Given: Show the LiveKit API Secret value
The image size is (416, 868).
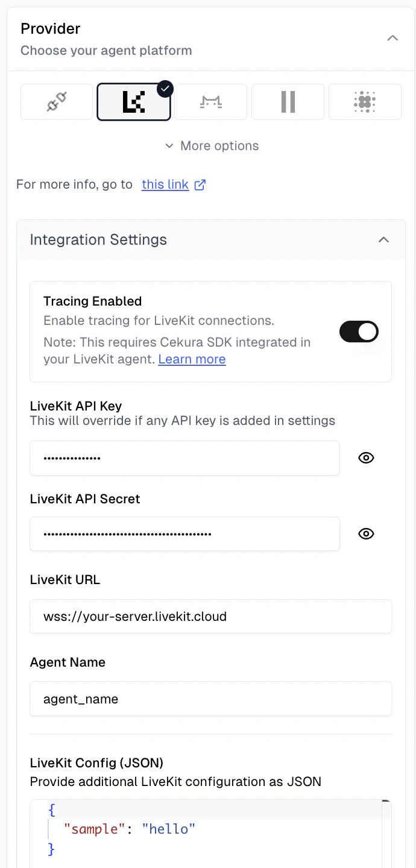Looking at the screenshot, I should click(366, 533).
